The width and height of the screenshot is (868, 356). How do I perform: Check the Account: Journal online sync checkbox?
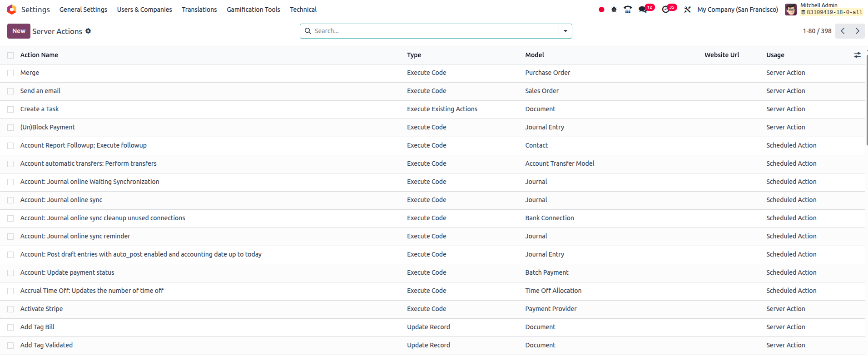(x=10, y=200)
